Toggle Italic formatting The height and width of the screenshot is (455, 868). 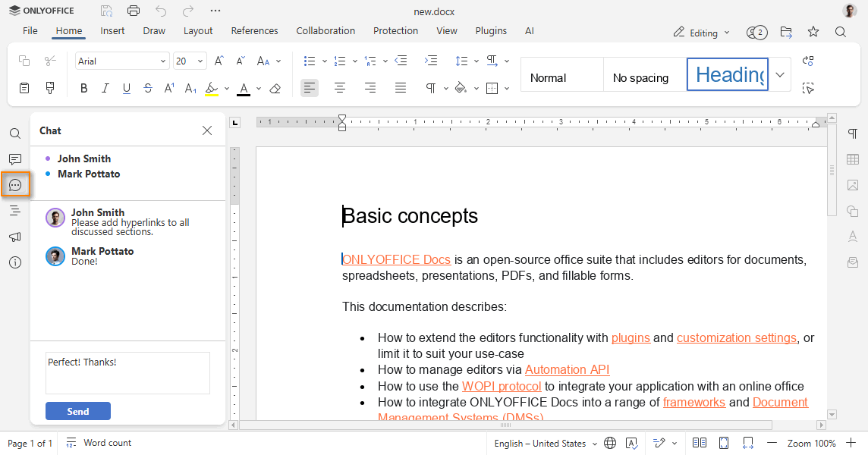pos(105,88)
